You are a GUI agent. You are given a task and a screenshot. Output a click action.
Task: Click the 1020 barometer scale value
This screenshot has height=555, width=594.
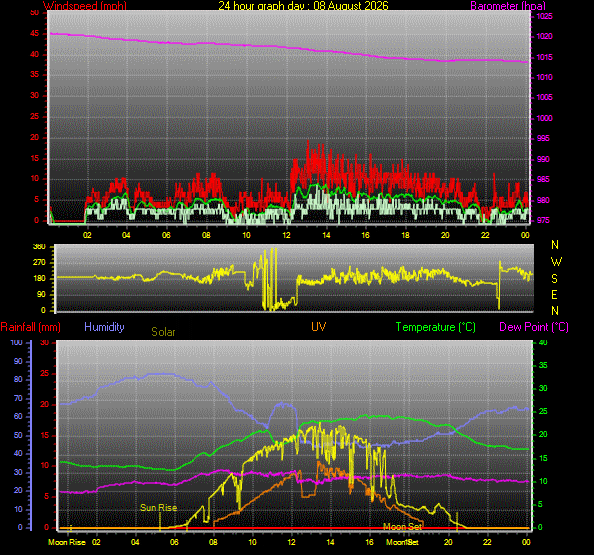point(544,36)
